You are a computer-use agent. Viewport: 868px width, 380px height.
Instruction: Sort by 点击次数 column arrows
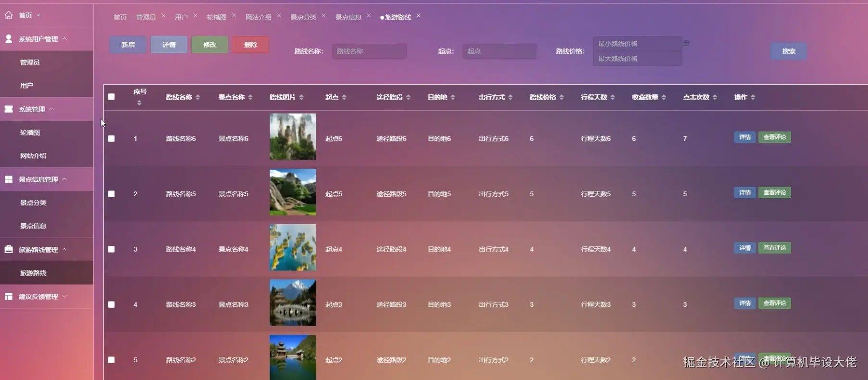click(x=715, y=97)
